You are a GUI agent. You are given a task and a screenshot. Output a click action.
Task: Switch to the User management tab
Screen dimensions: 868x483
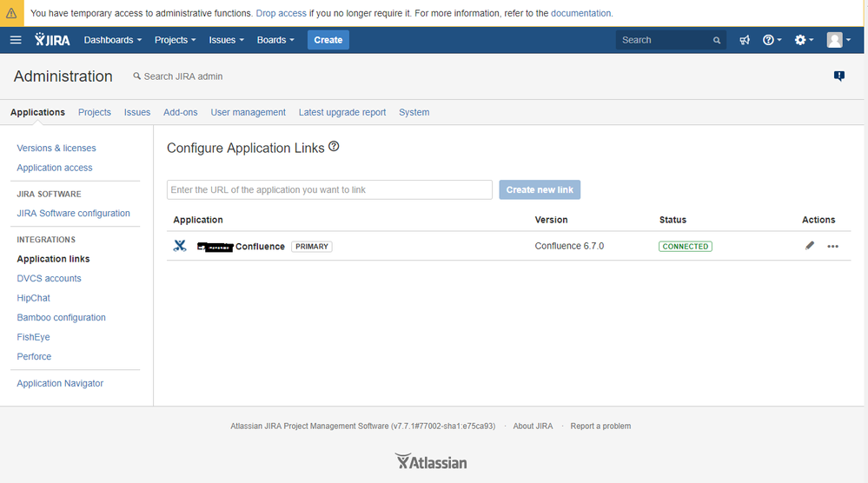coord(248,112)
